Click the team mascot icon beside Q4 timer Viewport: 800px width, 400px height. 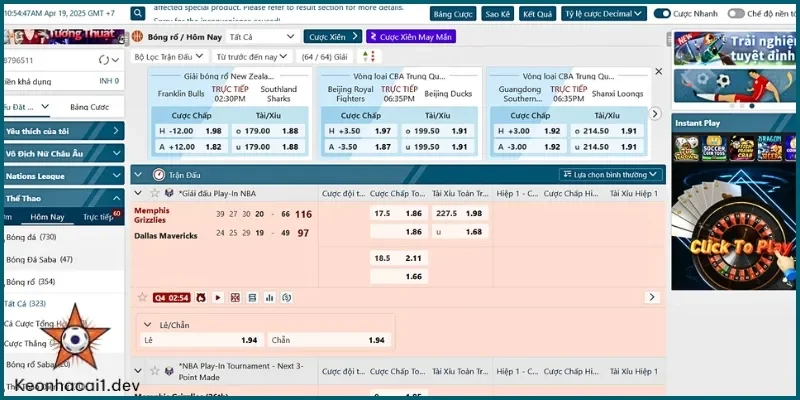201,297
